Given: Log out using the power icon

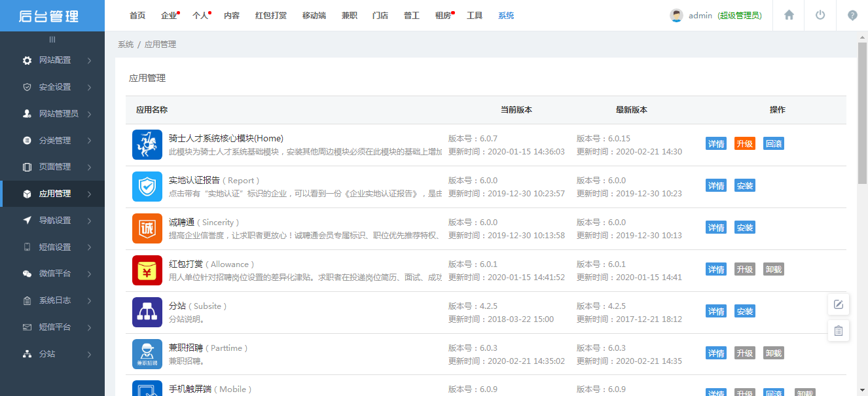Looking at the screenshot, I should coord(820,15).
